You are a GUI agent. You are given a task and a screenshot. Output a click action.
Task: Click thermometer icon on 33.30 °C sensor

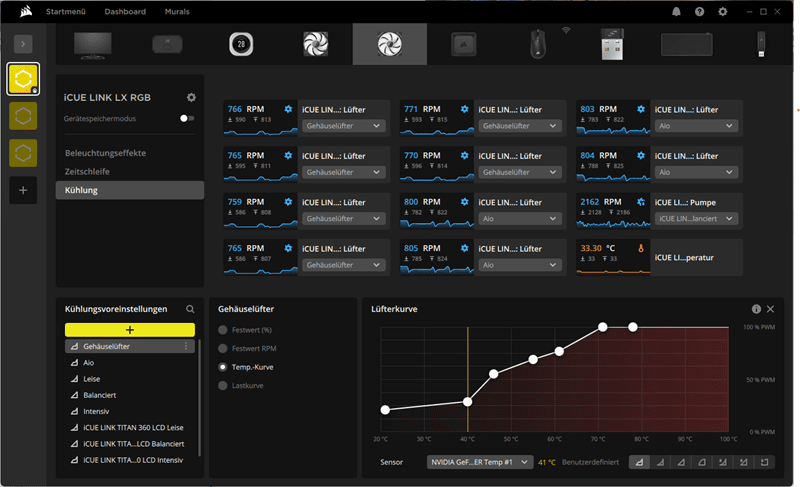coord(641,248)
